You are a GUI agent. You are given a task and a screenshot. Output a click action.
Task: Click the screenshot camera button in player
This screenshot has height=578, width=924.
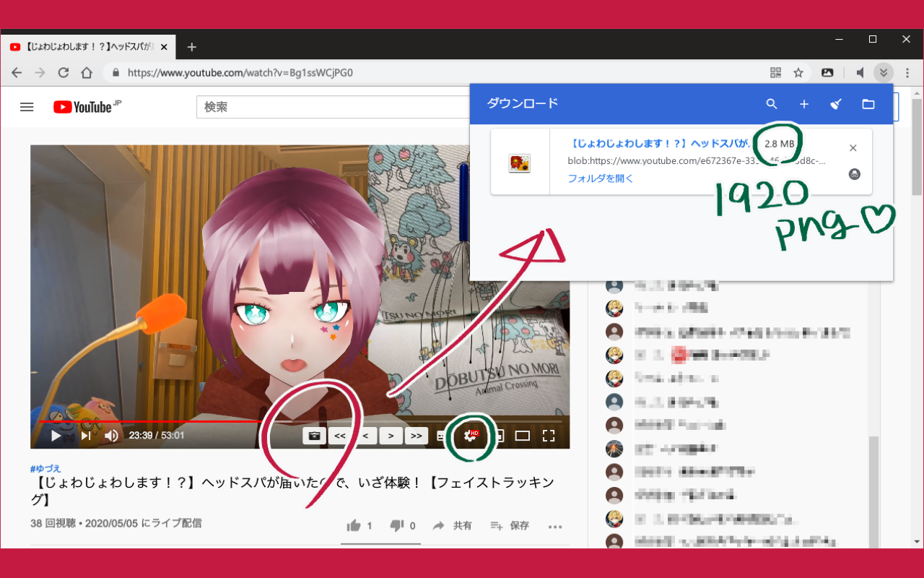coord(314,436)
